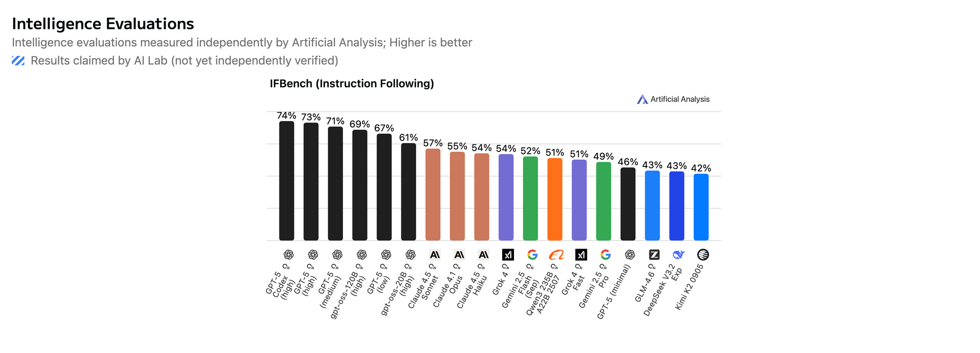Click the Google logo for Gemini 2.5 Pro
Viewport: 980px width, 353px height.
(x=605, y=255)
